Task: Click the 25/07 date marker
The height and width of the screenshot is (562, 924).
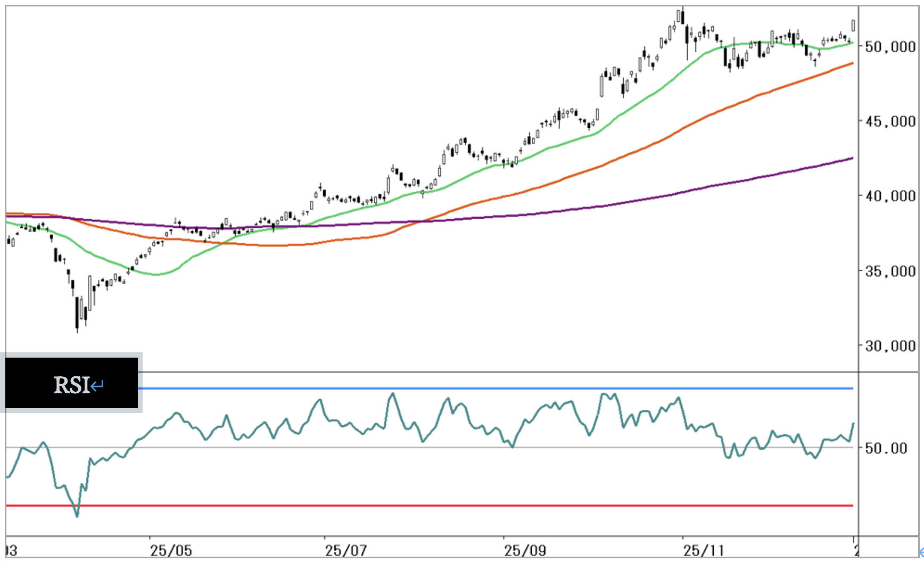Action: tap(345, 550)
